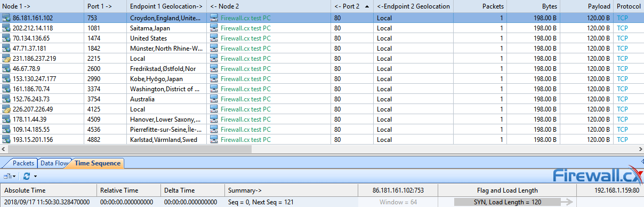
Task: Sort by the Node 1 column header
Action: coord(42,6)
